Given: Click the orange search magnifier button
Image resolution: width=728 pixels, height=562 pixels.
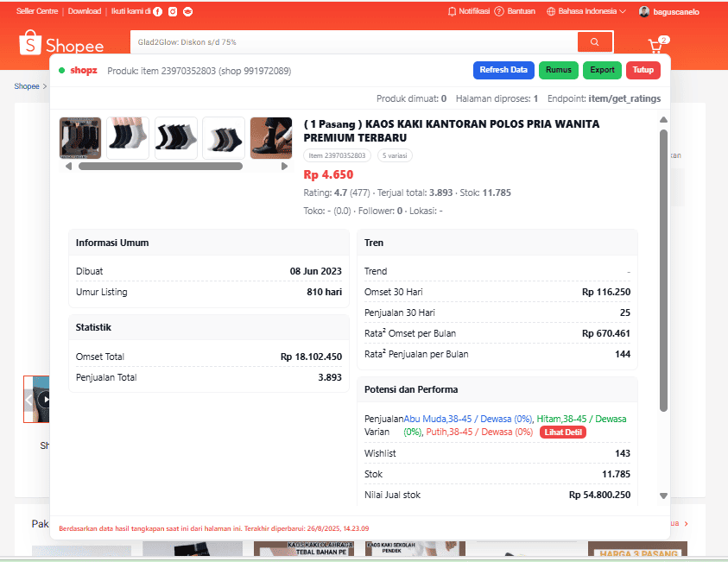Looking at the screenshot, I should click(595, 41).
